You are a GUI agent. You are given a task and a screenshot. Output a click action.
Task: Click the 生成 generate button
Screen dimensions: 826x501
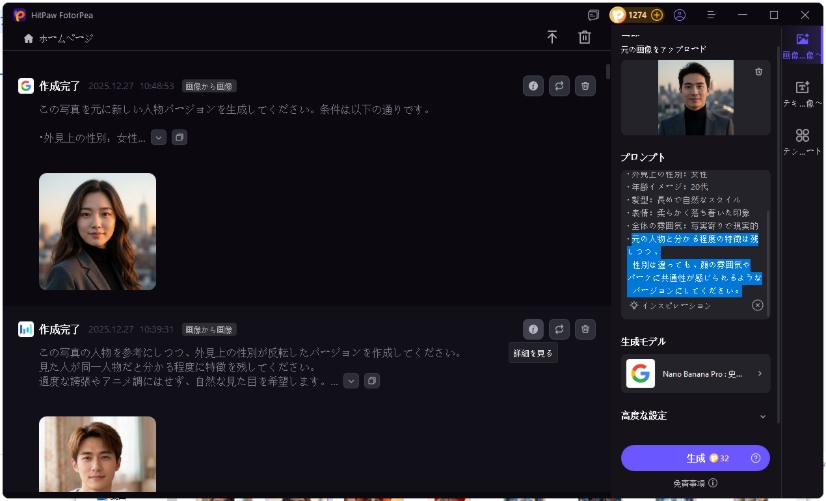695,458
